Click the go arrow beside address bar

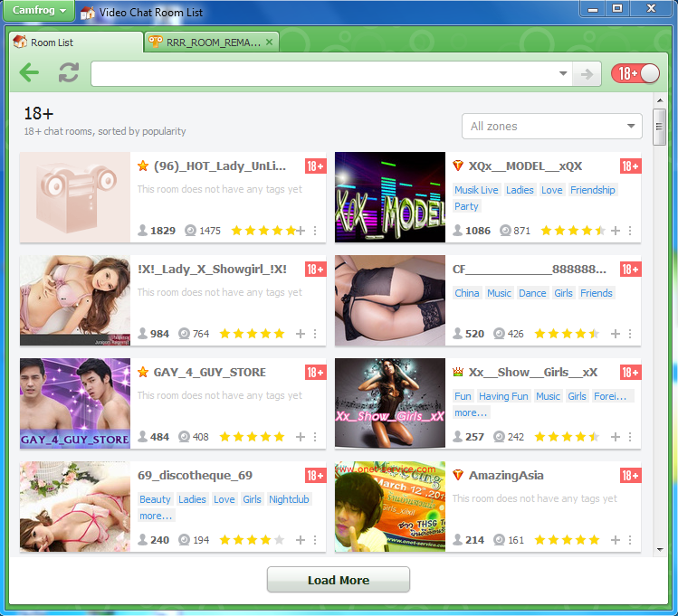point(587,74)
